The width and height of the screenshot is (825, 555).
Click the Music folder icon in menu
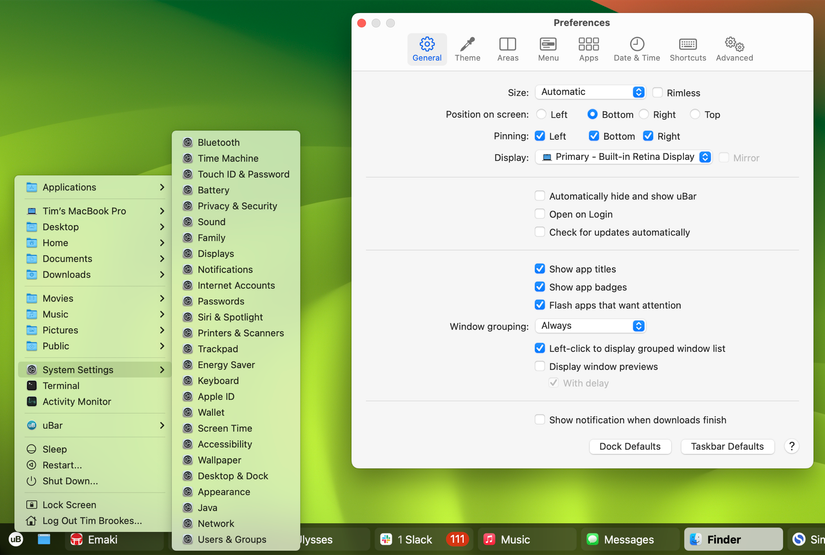click(32, 314)
